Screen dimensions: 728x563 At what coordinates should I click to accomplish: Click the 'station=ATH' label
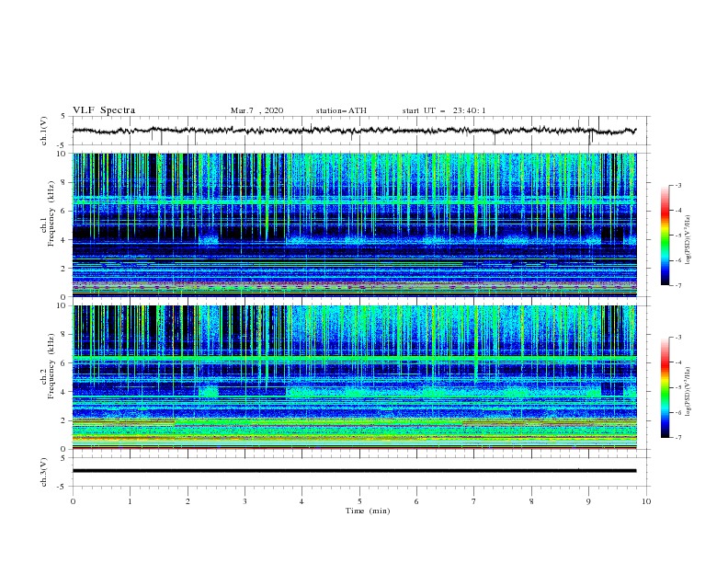pyautogui.click(x=341, y=110)
